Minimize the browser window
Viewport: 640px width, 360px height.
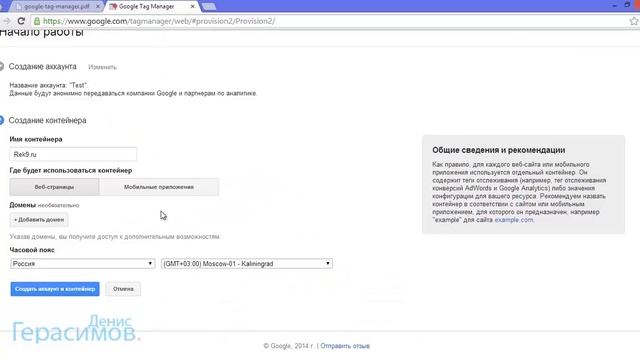[614, 6]
